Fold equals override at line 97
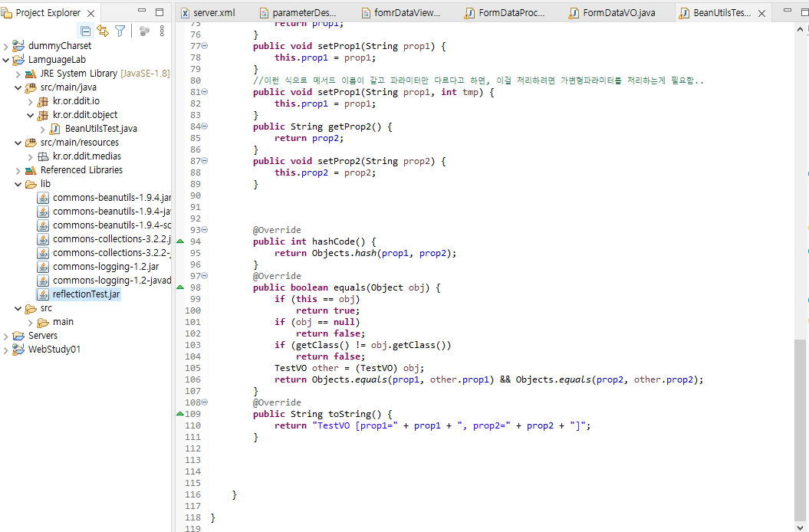809x532 pixels. [205, 275]
